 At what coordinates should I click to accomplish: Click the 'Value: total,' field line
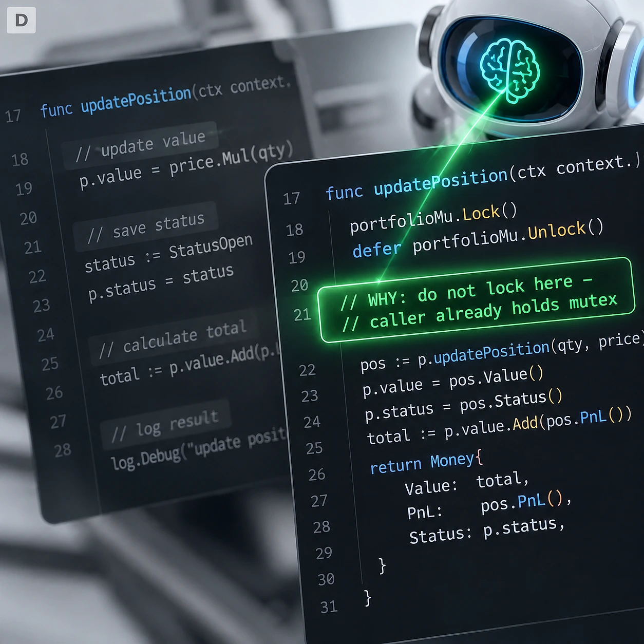466,484
